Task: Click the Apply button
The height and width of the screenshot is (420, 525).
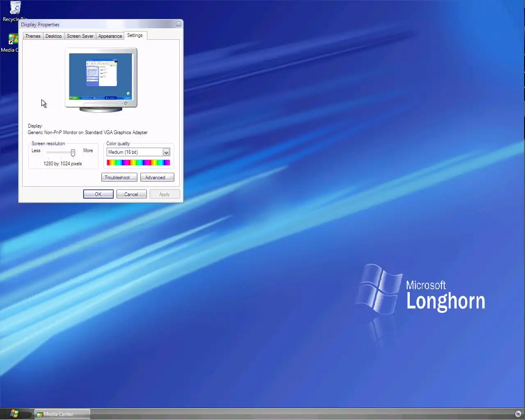Action: tap(164, 194)
